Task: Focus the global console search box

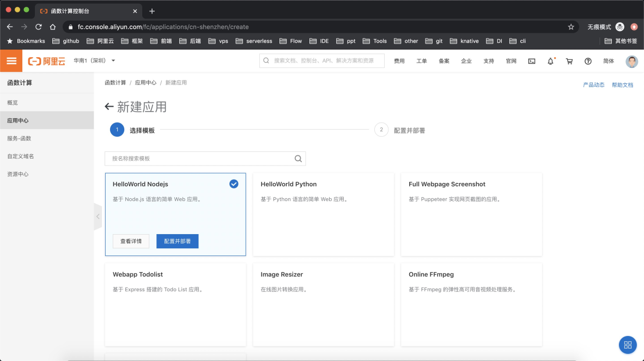Action: coord(321,61)
